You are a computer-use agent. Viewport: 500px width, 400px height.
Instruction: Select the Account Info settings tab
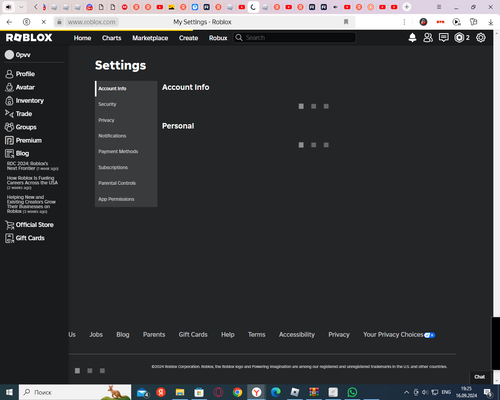point(126,89)
